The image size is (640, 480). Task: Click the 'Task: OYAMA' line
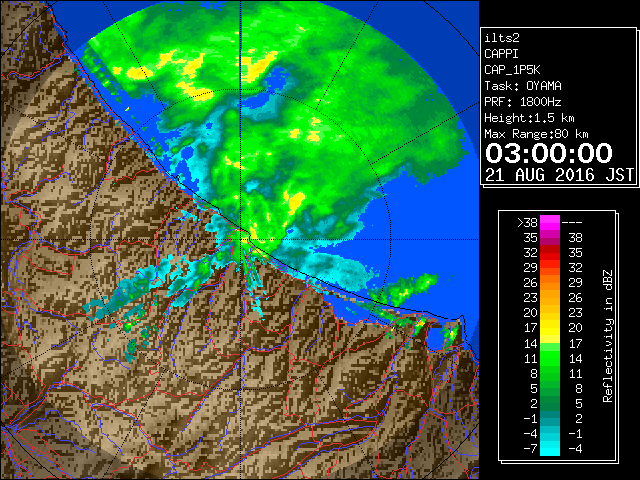(523, 86)
